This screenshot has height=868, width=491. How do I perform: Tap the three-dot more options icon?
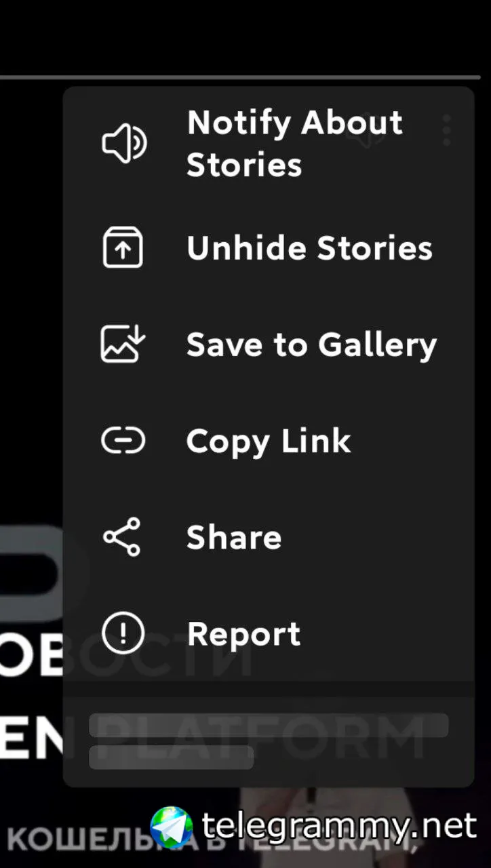click(446, 130)
